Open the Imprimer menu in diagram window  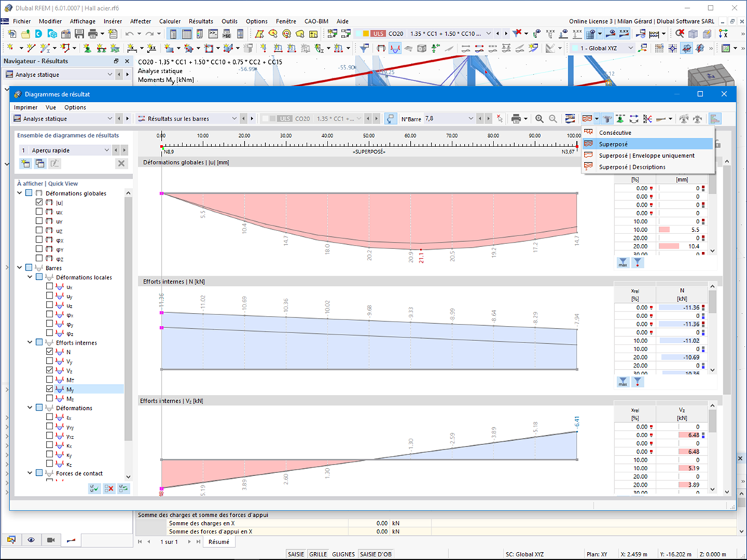(26, 107)
